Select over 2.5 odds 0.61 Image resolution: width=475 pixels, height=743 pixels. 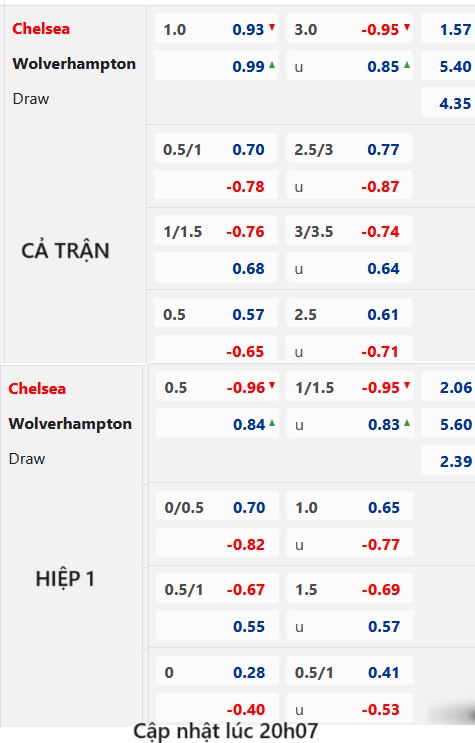point(383,315)
